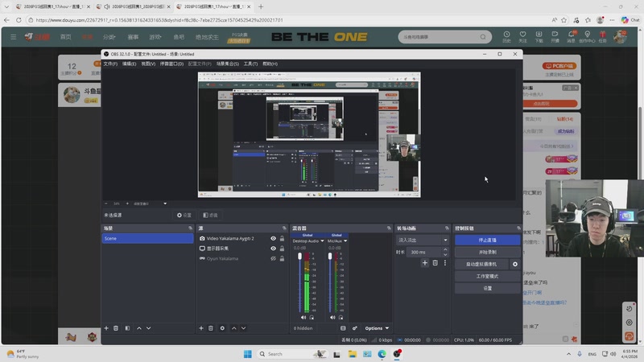Enable Studio Mode button
The height and width of the screenshot is (362, 644).
(488, 276)
